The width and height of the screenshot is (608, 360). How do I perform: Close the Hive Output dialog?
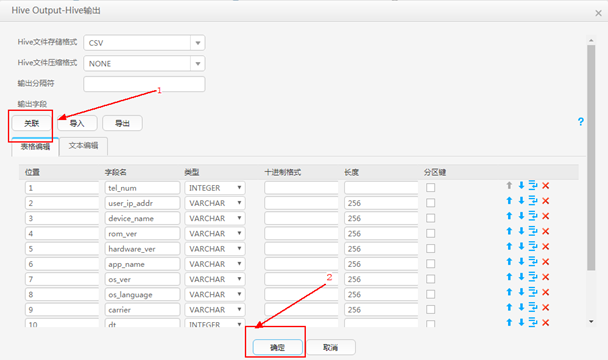point(598,13)
